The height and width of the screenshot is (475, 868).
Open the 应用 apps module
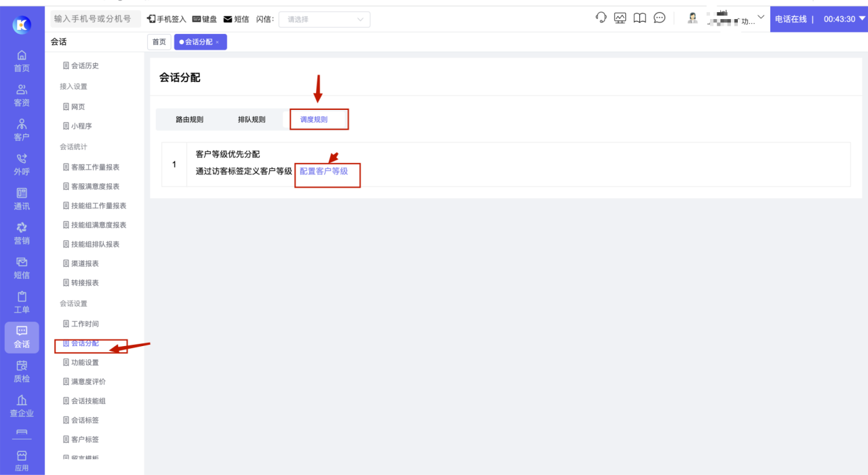[22, 461]
